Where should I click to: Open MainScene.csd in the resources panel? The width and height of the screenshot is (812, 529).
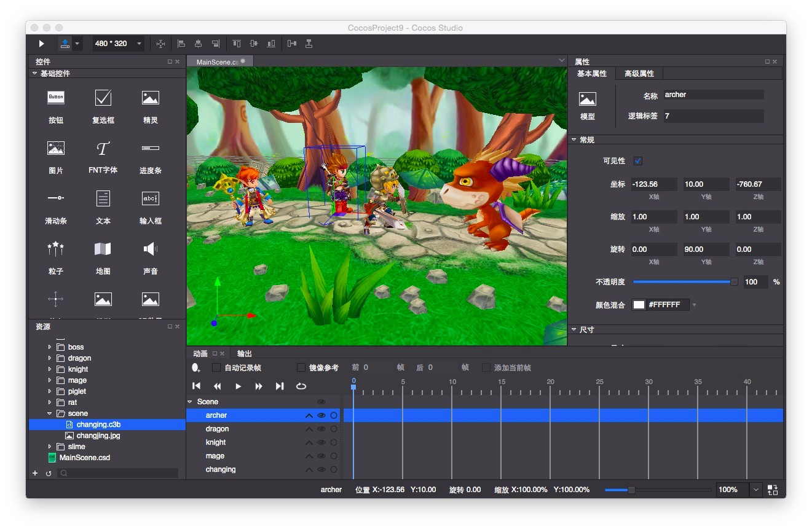(85, 458)
